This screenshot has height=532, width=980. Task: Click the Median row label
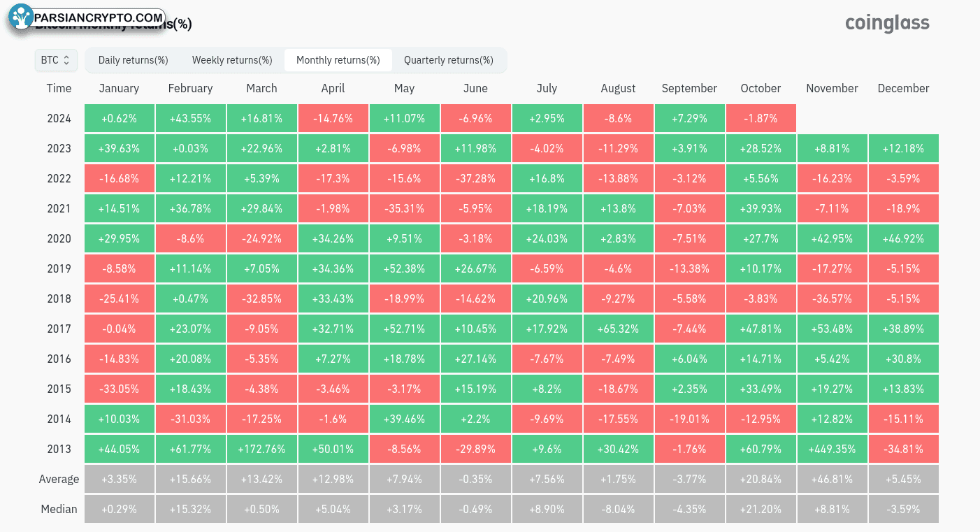(x=59, y=509)
